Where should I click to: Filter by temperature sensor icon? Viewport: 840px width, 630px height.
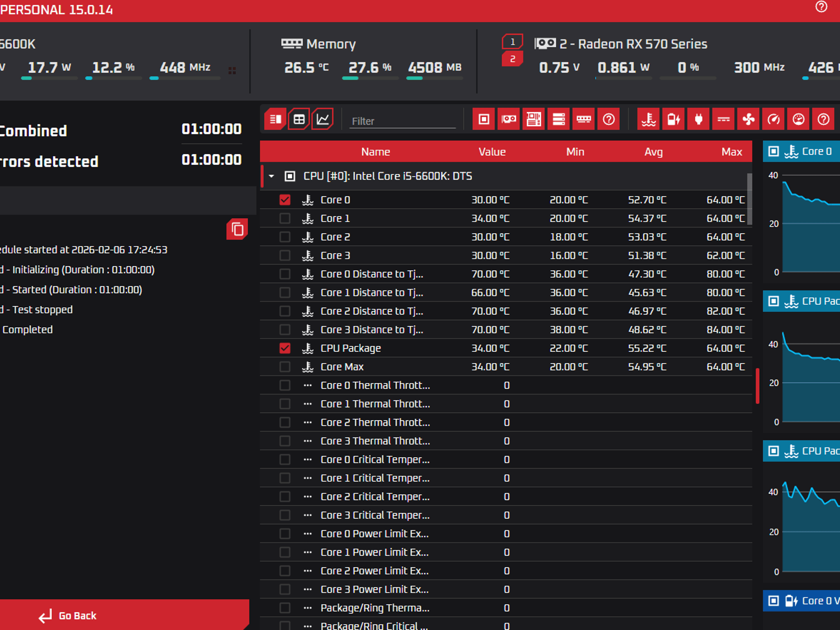648,119
